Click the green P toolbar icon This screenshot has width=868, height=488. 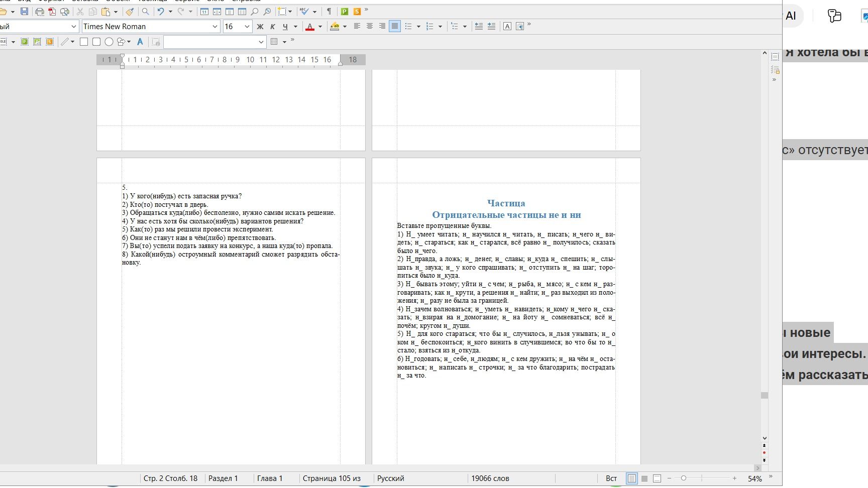click(345, 11)
